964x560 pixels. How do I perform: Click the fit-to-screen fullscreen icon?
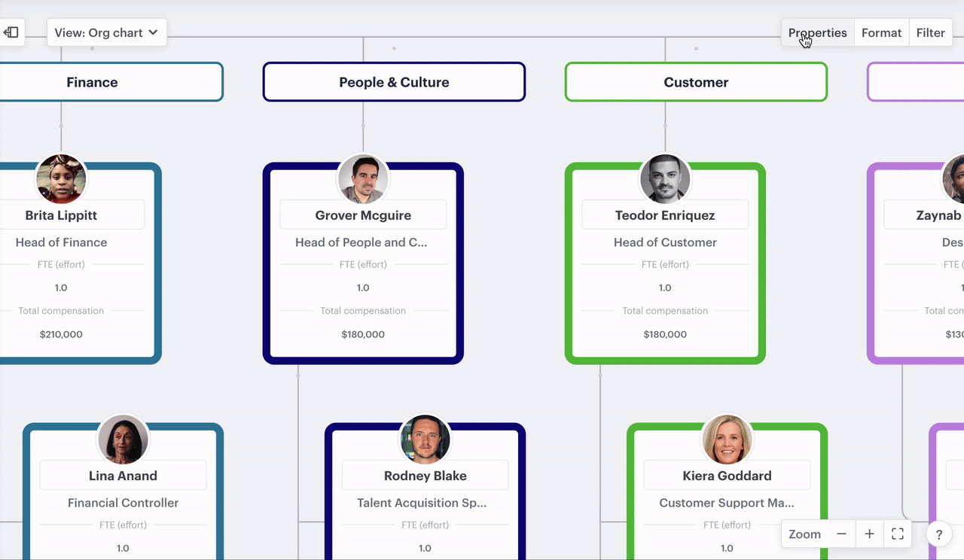tap(897, 534)
